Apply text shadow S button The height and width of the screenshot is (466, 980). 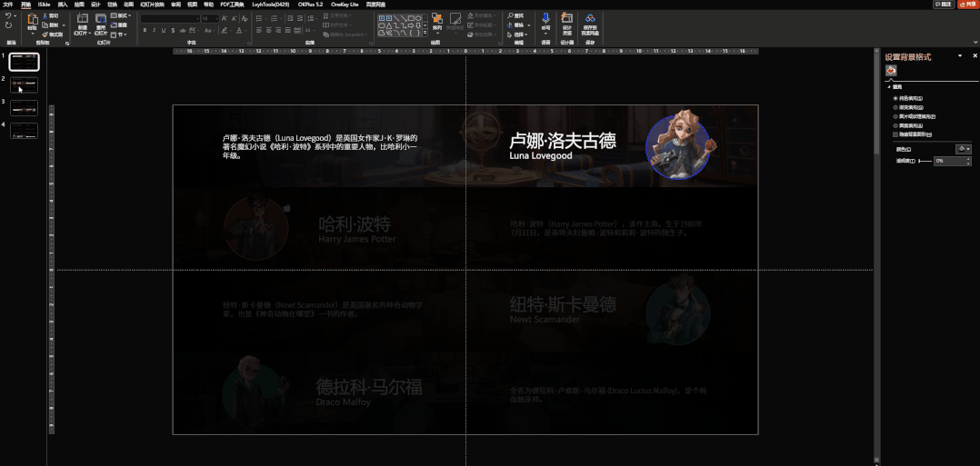[173, 30]
